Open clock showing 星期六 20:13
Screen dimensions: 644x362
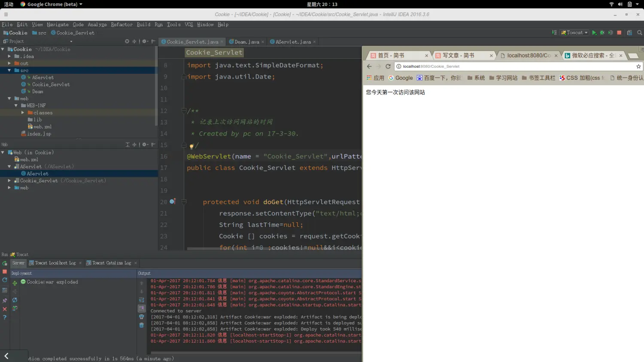tap(322, 4)
